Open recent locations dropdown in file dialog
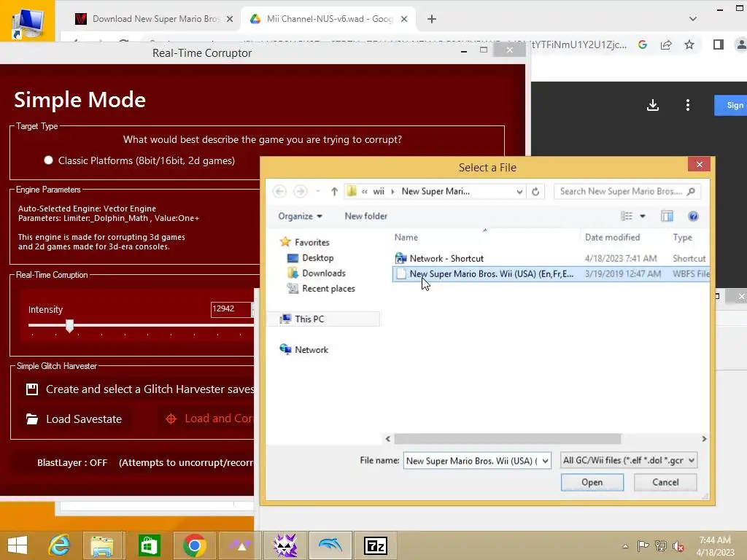The image size is (747, 560). 318,192
